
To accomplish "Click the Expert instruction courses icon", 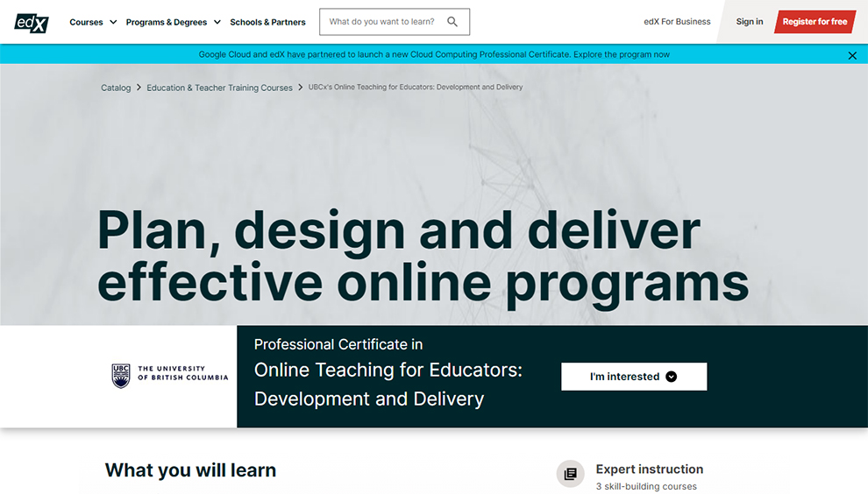I will 570,474.
